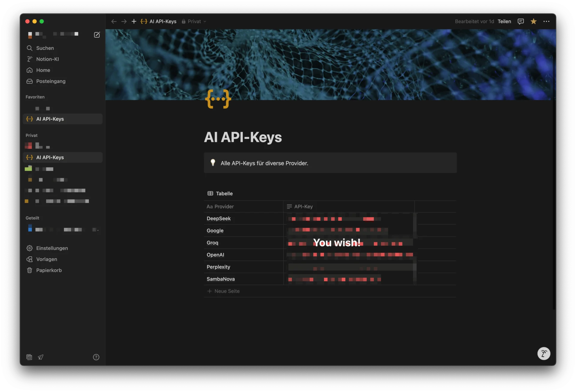Open Posteingang inbox

[x=63, y=81]
